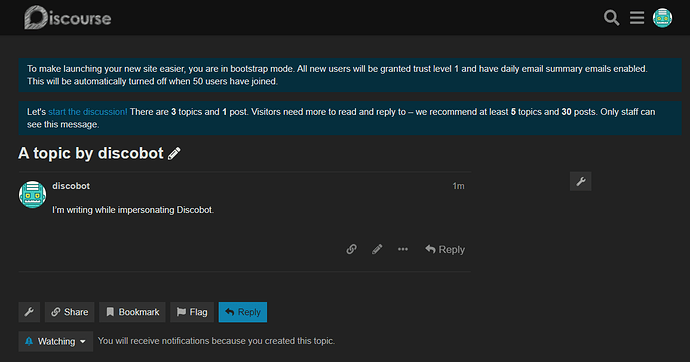Select the post text 'I'm writing while impersonating Discobot.'
Image resolution: width=690 pixels, height=362 pixels.
133,210
